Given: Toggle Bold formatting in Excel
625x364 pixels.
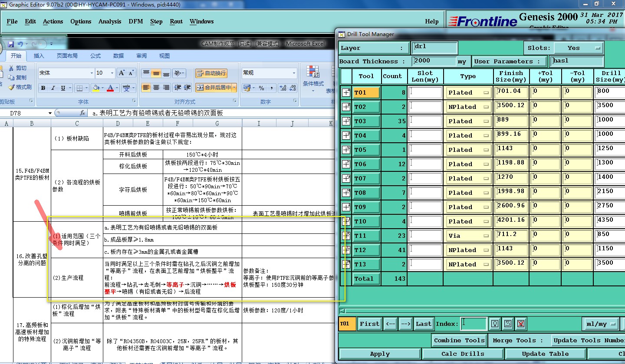Looking at the screenshot, I should tap(43, 88).
